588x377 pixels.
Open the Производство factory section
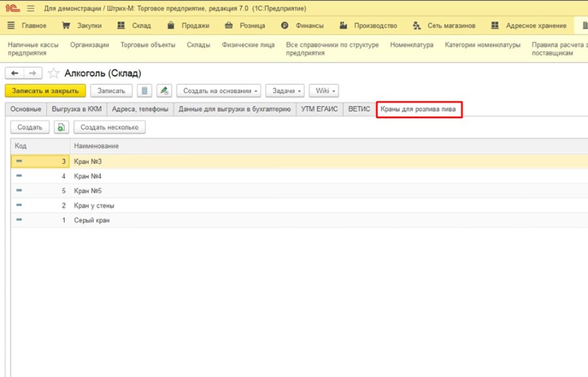[368, 25]
